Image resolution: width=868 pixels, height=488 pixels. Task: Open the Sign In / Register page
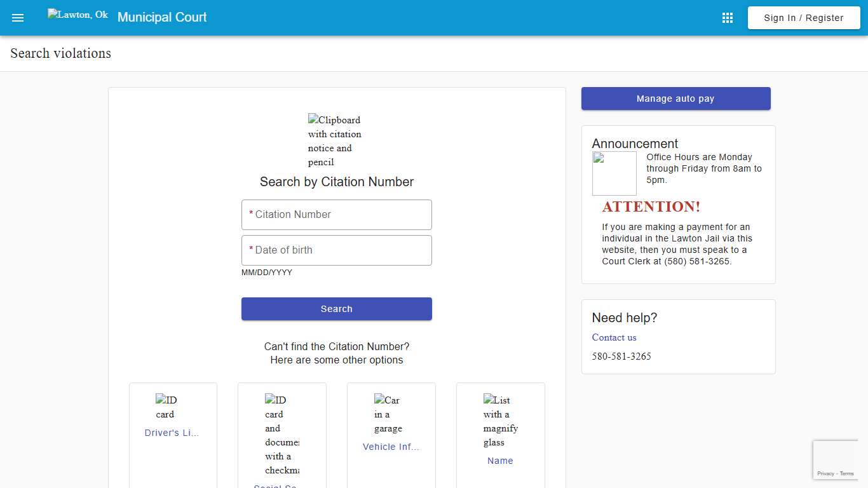803,17
